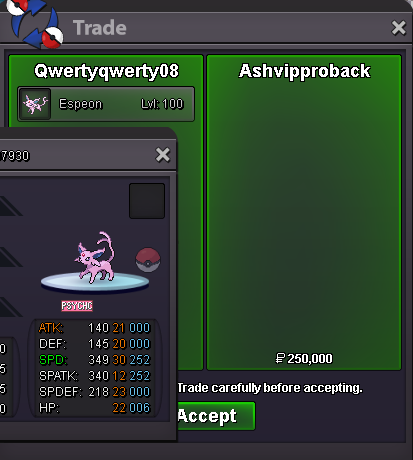
Task: Click the DEF stat row
Action: click(95, 344)
